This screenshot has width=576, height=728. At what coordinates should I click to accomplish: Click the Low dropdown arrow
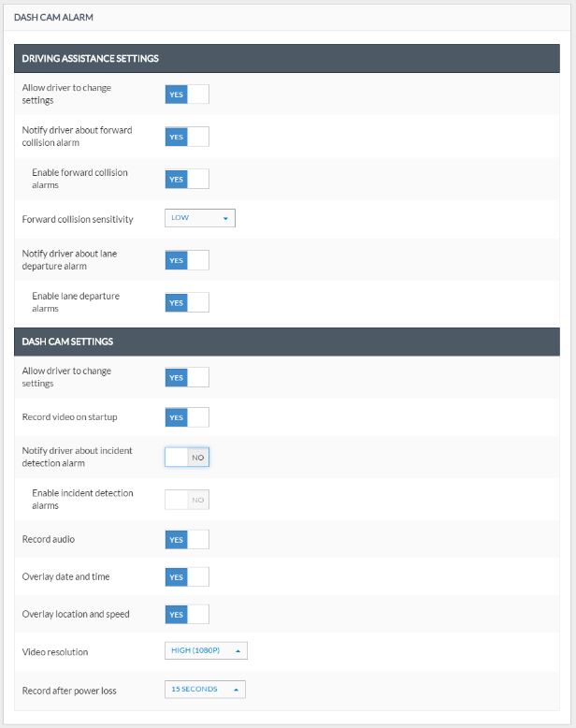(x=225, y=218)
